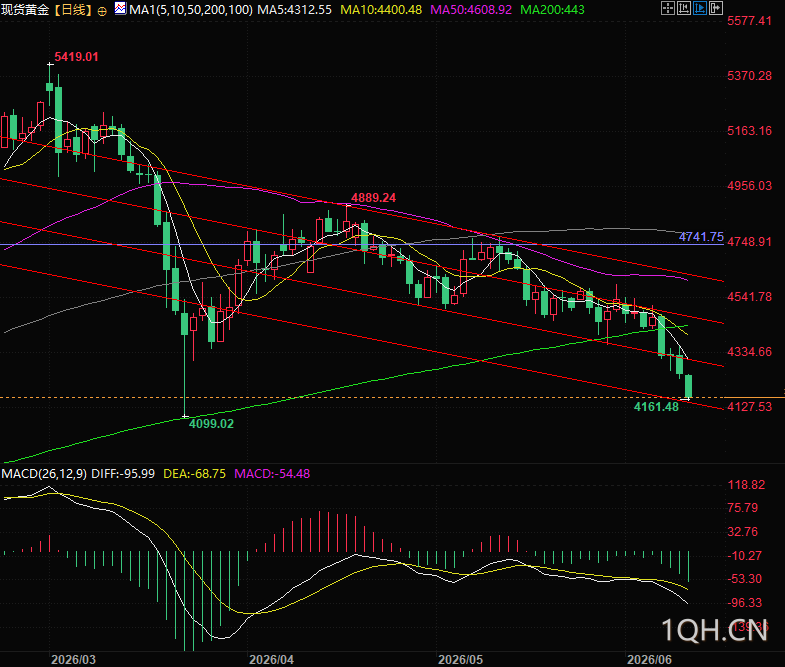Screen dimensions: 785x667
Task: Click the 4889.24 peak label
Action: (x=373, y=198)
